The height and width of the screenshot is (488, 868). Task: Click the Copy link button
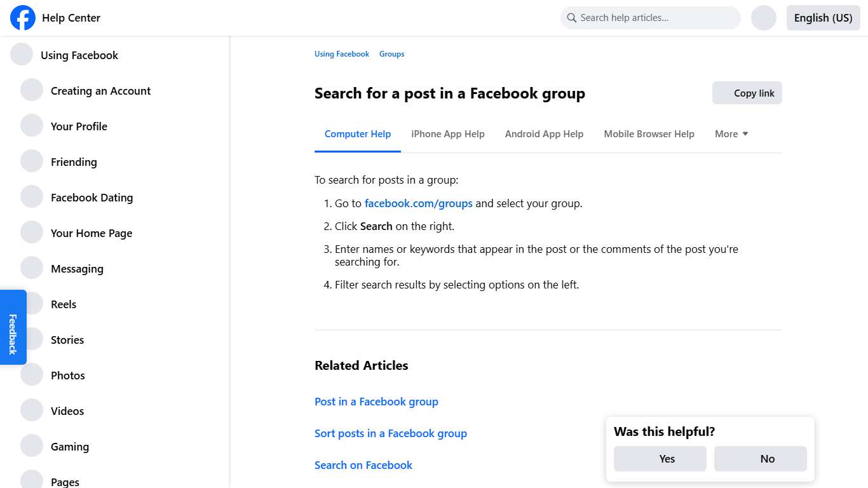point(747,93)
